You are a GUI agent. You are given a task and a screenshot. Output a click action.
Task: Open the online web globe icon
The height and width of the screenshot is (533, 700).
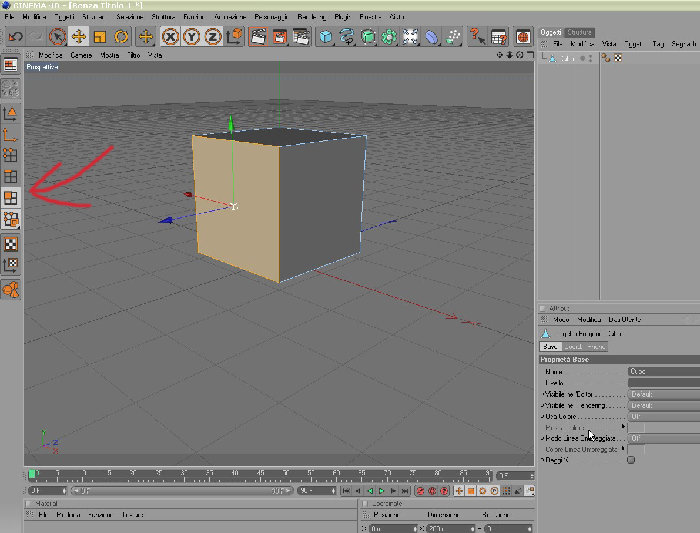523,37
